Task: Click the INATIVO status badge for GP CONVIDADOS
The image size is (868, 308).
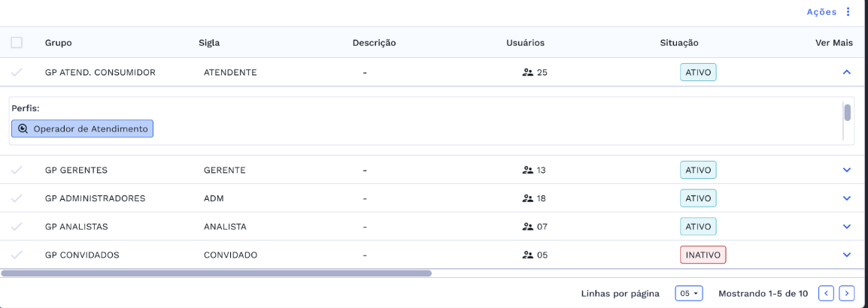Action: 703,255
